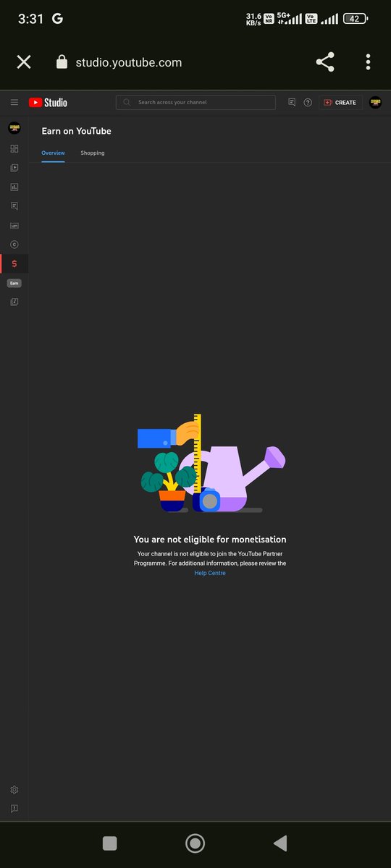Tap the Android recent apps square button
391x868 pixels.
109,843
